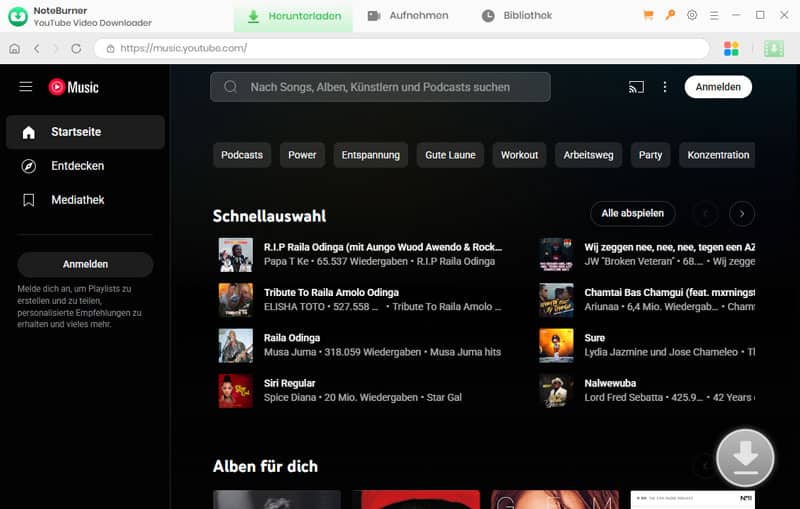Play R.I.P Raila Odinga song thumbnail

pyautogui.click(x=236, y=254)
